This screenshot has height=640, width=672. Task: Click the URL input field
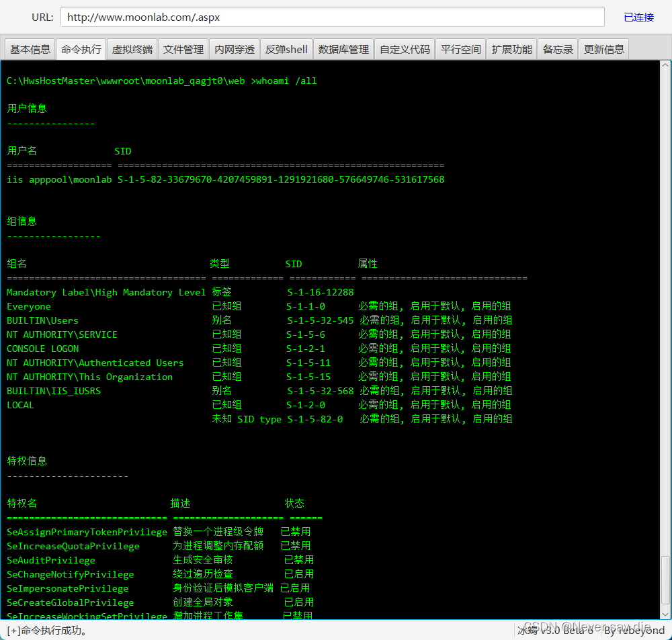[x=333, y=17]
